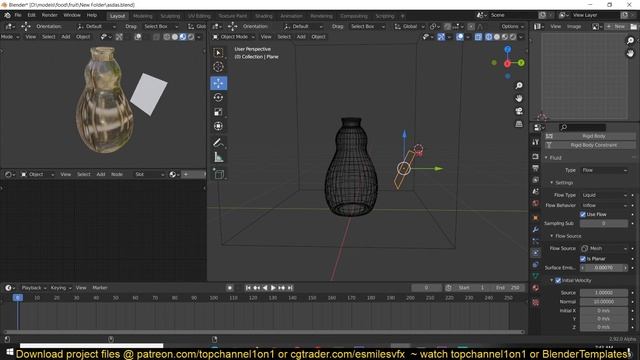The image size is (640, 360).
Task: Open the File menu
Action: coord(18,15)
